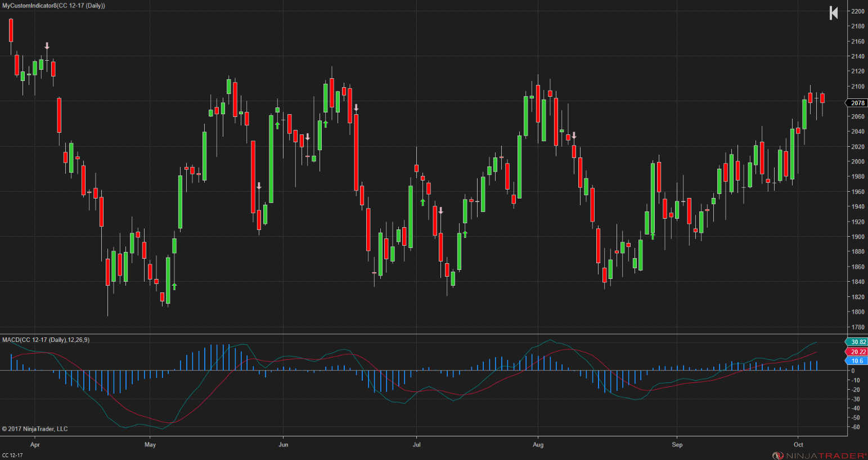
Task: Select the most recent red candlestick
Action: click(822, 98)
